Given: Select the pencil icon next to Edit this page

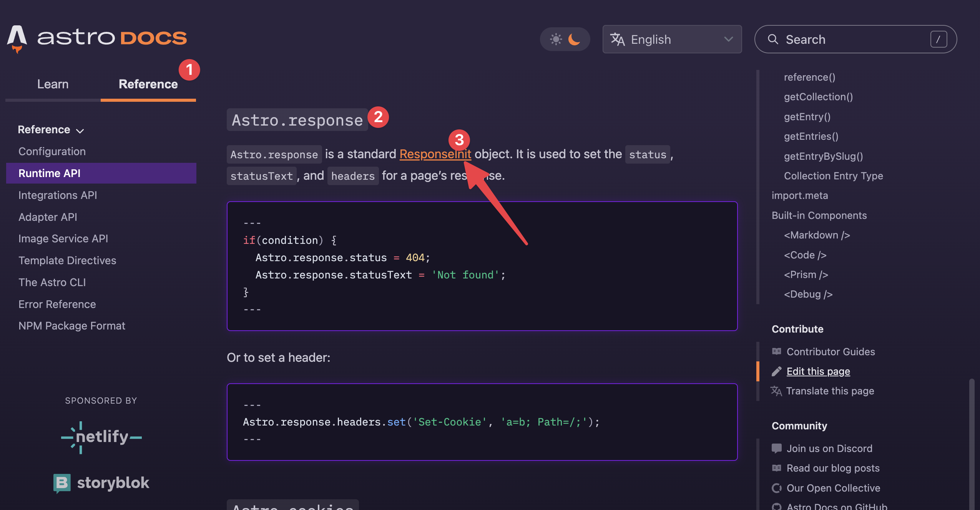Looking at the screenshot, I should [x=777, y=371].
